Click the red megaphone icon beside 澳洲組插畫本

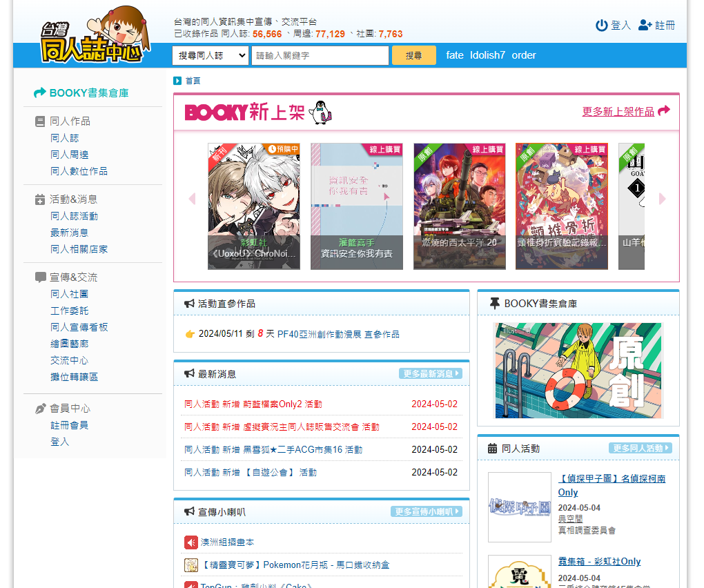tap(190, 542)
